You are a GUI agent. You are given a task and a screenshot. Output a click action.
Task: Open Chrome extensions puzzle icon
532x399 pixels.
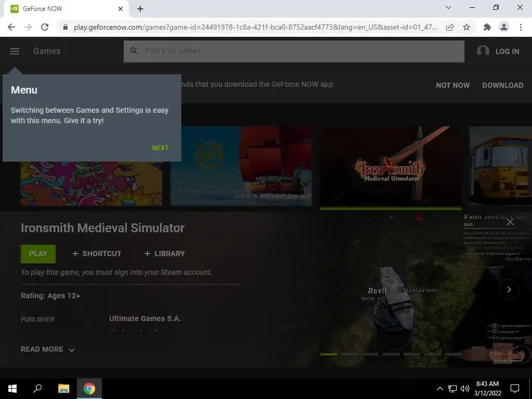[x=487, y=27]
